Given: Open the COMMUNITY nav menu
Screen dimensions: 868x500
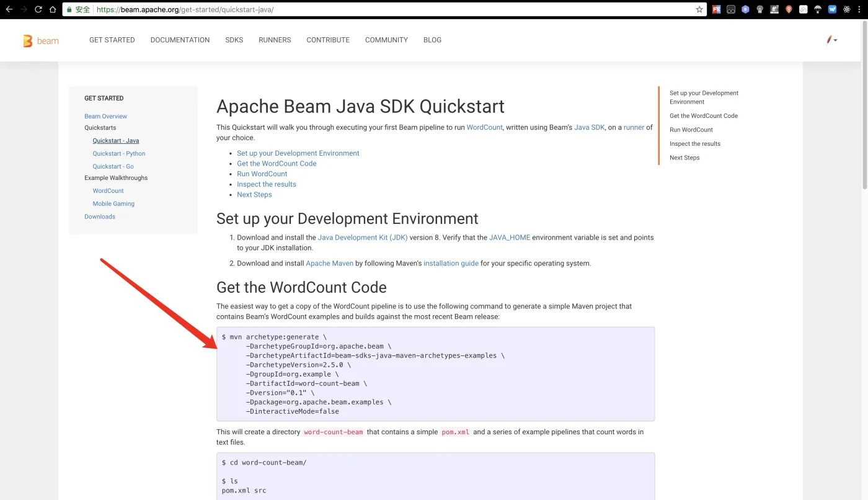Looking at the screenshot, I should coord(386,40).
